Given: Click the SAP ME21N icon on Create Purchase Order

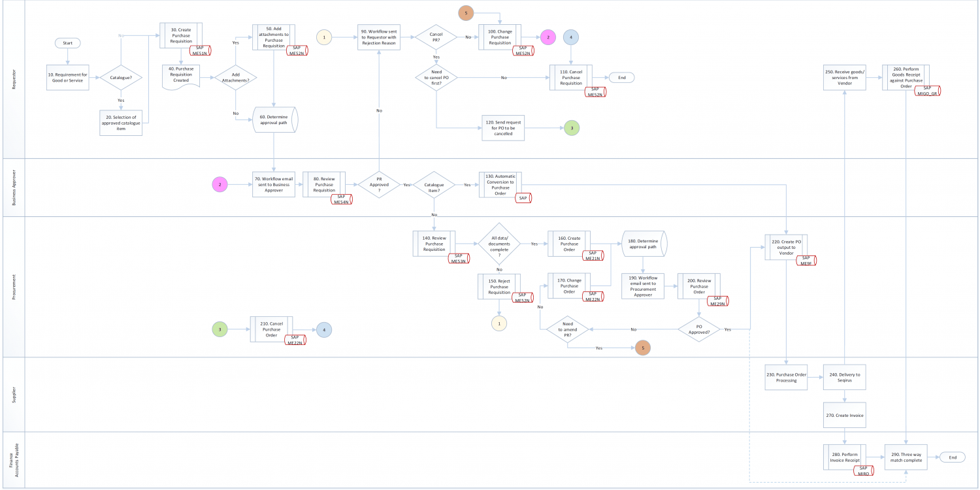Looking at the screenshot, I should 592,255.
